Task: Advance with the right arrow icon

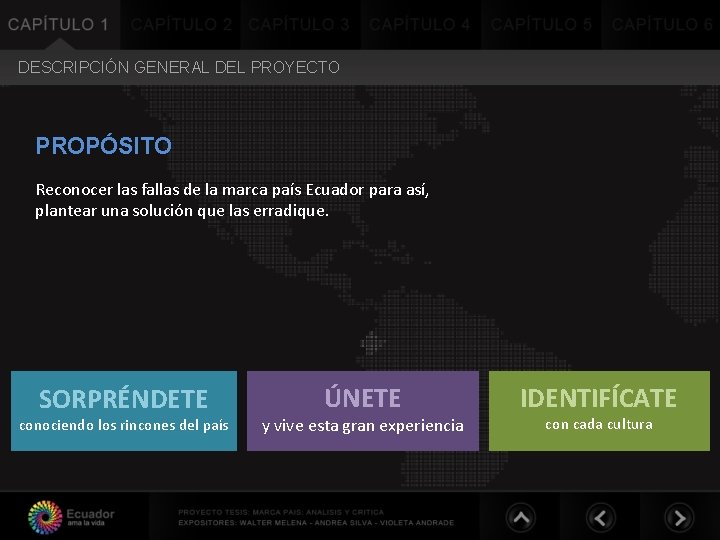Action: coord(679,518)
